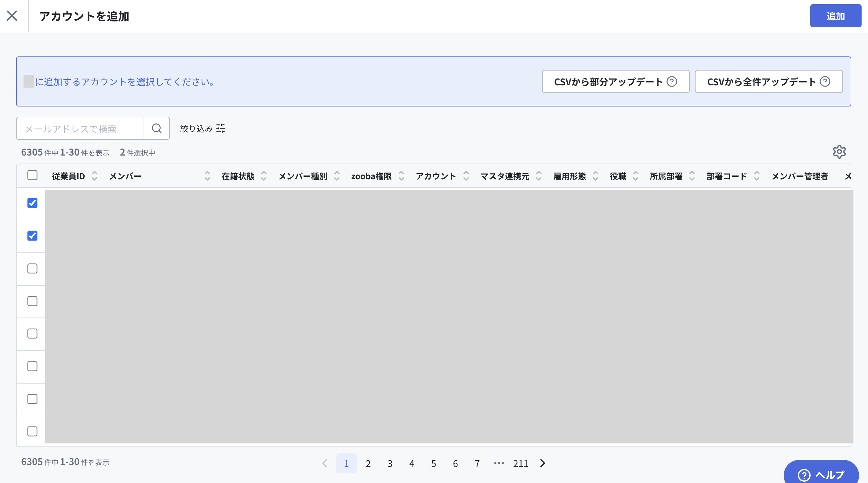This screenshot has height=483, width=868.
Task: Uncheck the second row checkbox
Action: (x=32, y=236)
